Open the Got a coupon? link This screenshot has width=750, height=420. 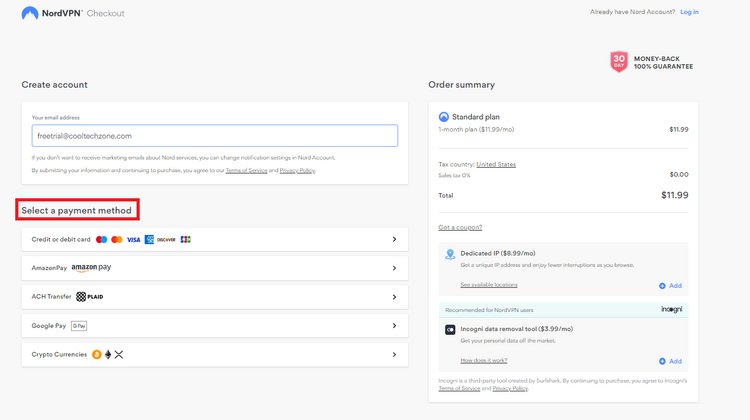(x=460, y=227)
